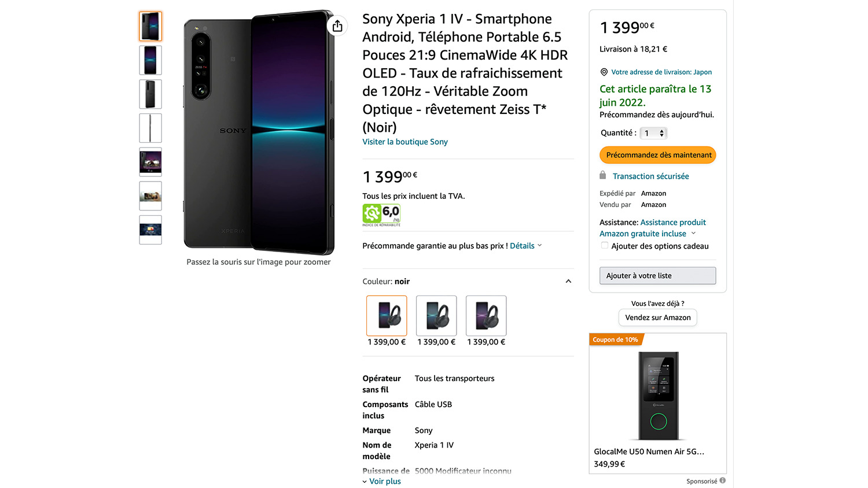868x488 pixels.
Task: Click Vendez sur Amazon button
Action: coord(658,317)
